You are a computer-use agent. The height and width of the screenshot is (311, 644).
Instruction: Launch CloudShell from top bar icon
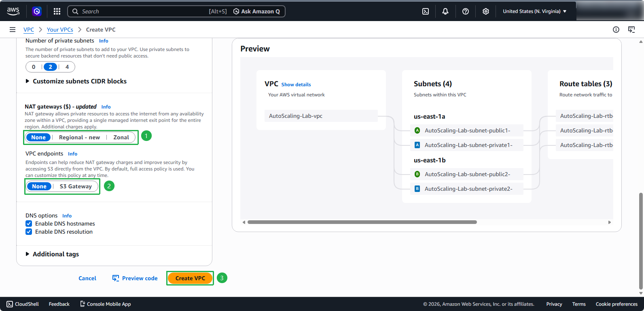(426, 11)
